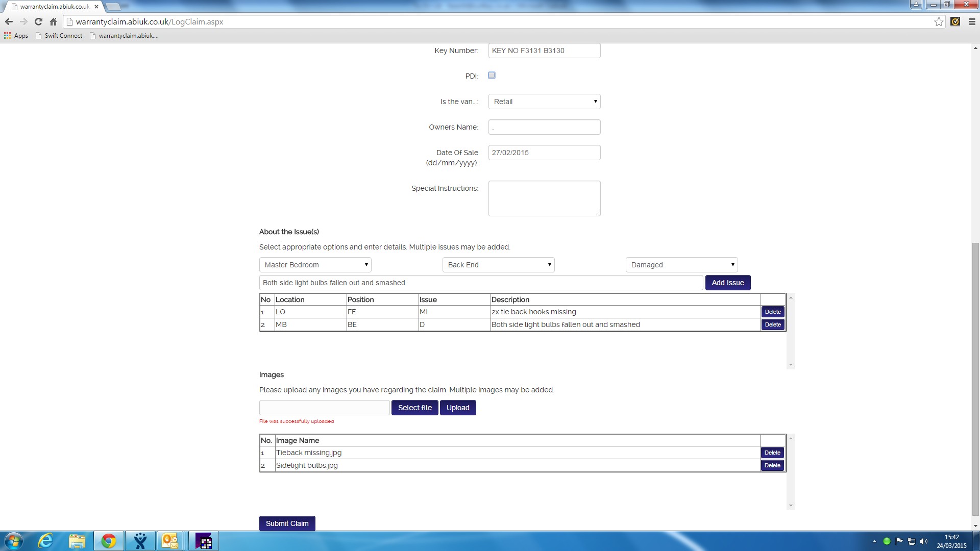
Task: Delete the Sidelight bulbs.jpg image
Action: pyautogui.click(x=772, y=465)
